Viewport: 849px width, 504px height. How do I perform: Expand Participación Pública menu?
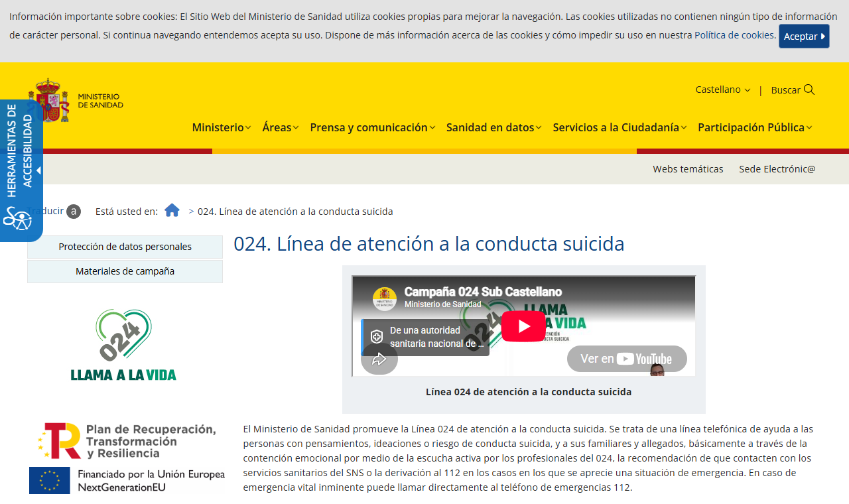tap(755, 127)
